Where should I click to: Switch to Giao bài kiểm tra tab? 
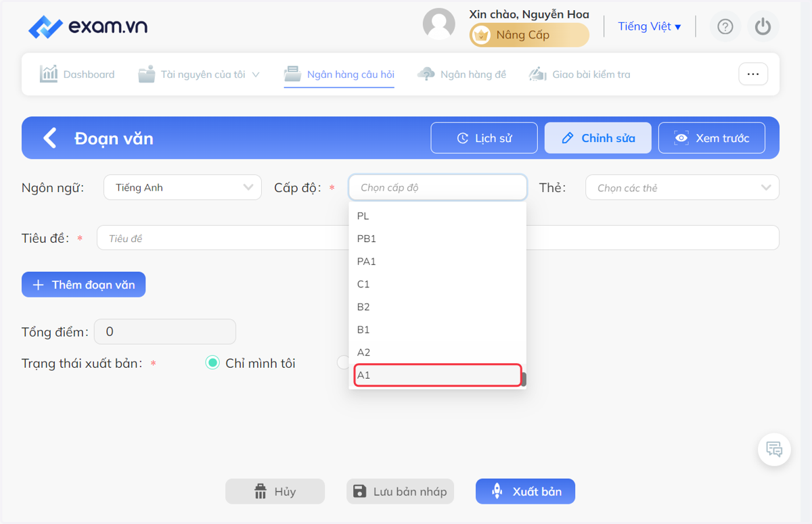580,74
